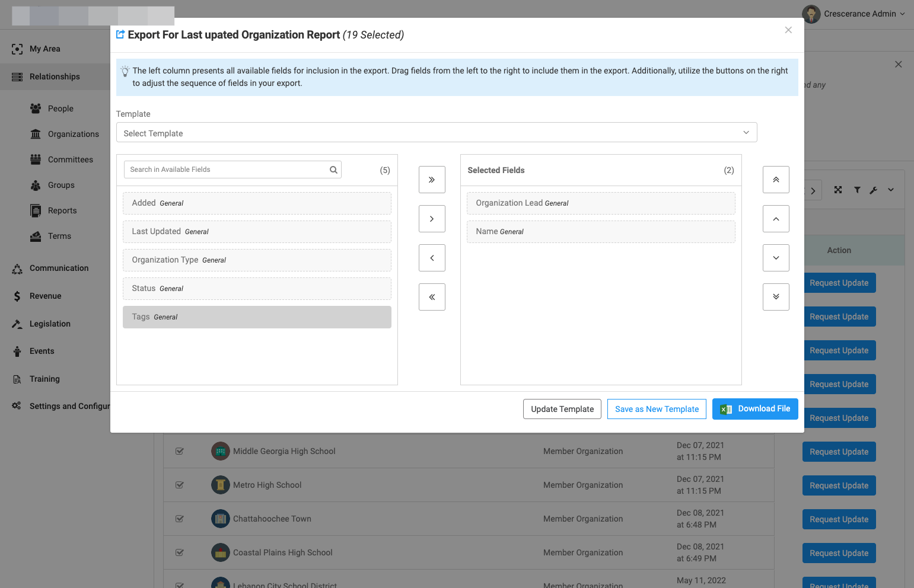
Task: Select the Organization Type available field
Action: (x=257, y=260)
